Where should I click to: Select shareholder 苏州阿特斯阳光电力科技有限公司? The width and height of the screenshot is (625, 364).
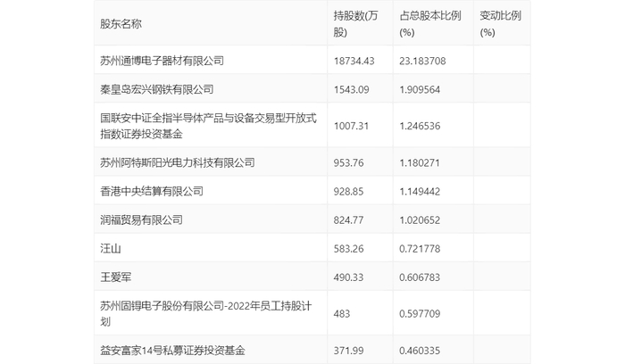pyautogui.click(x=178, y=162)
